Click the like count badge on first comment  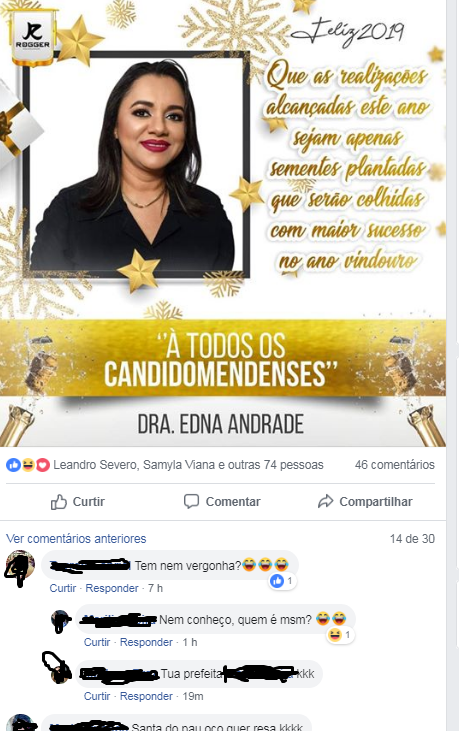(282, 581)
